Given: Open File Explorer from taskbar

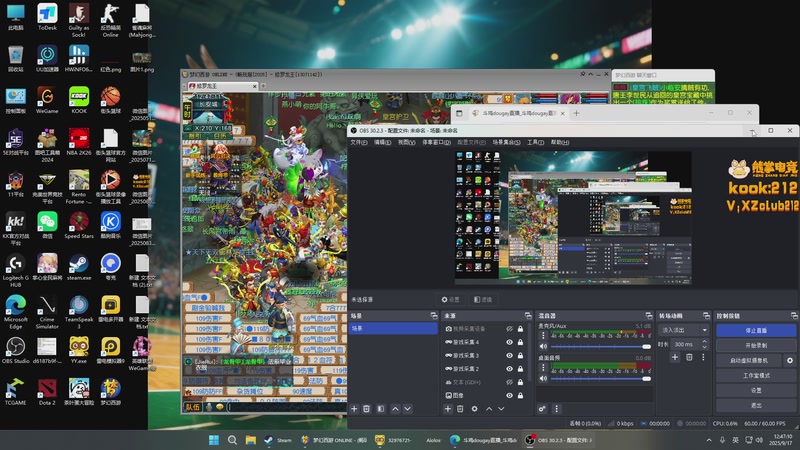Looking at the screenshot, I should (x=251, y=440).
